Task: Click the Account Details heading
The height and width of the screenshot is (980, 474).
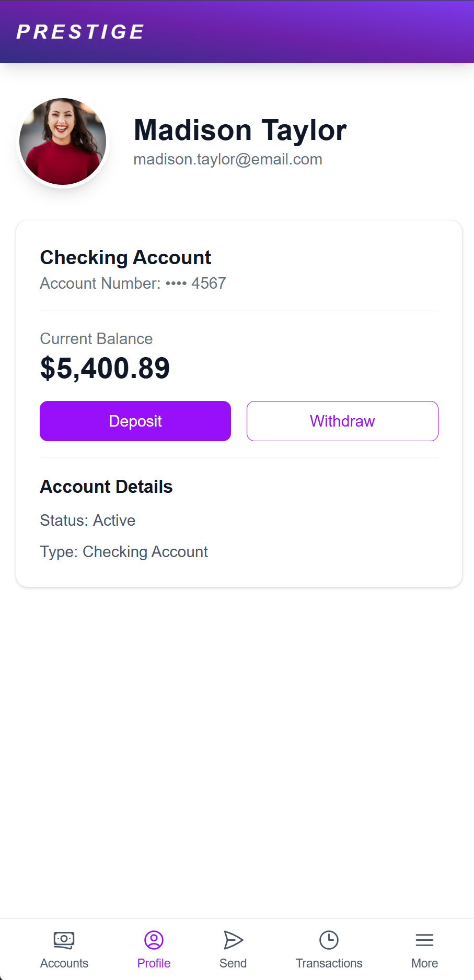Action: coord(106,487)
